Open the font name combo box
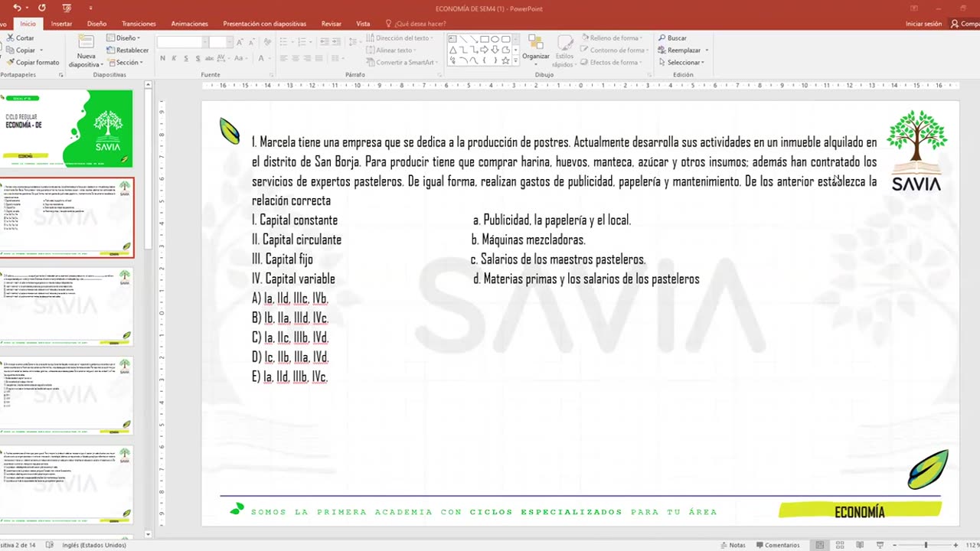 click(x=182, y=42)
